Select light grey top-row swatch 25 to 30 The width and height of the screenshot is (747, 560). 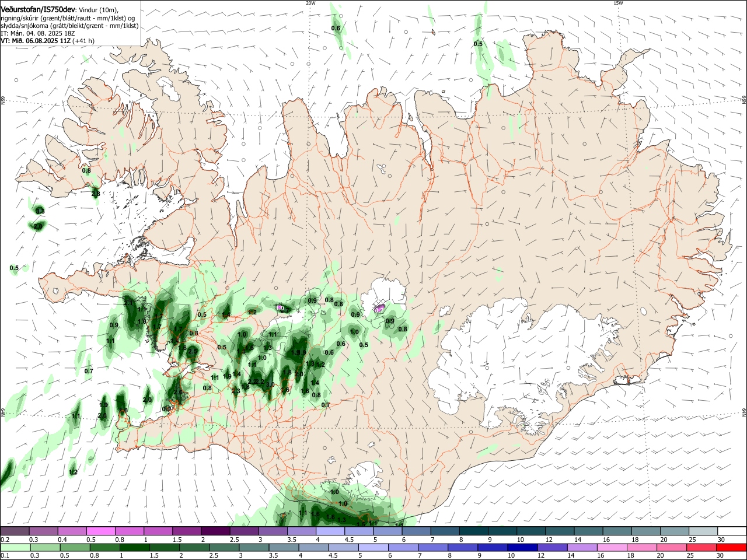click(x=703, y=531)
